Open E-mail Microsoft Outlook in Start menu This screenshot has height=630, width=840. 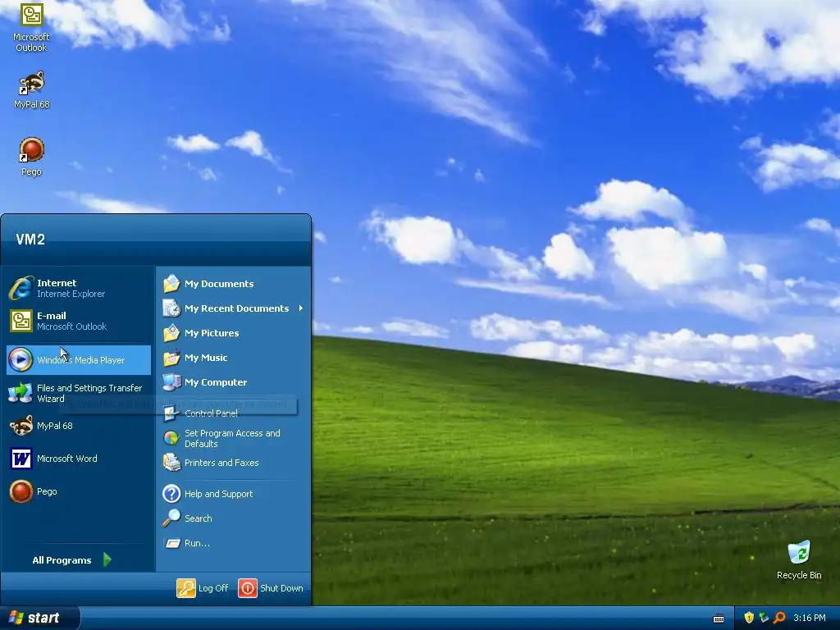79,321
